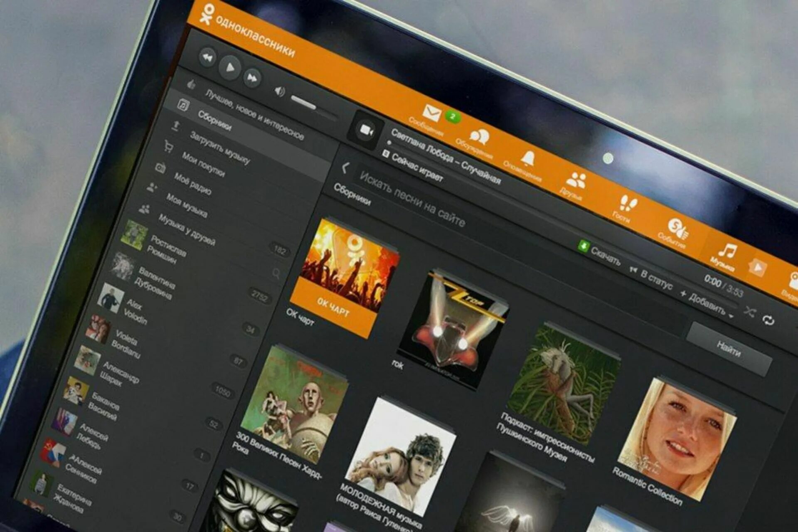
Task: Skip to previous track with rewind button
Action: click(207, 57)
